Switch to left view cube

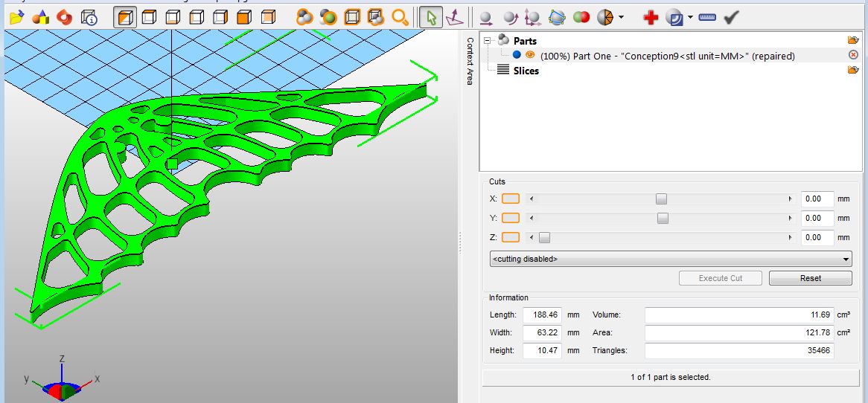[197, 18]
